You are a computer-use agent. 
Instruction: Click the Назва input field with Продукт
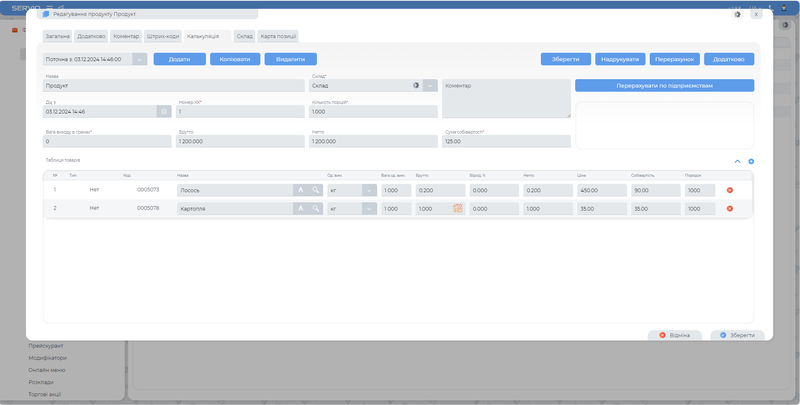tap(172, 86)
